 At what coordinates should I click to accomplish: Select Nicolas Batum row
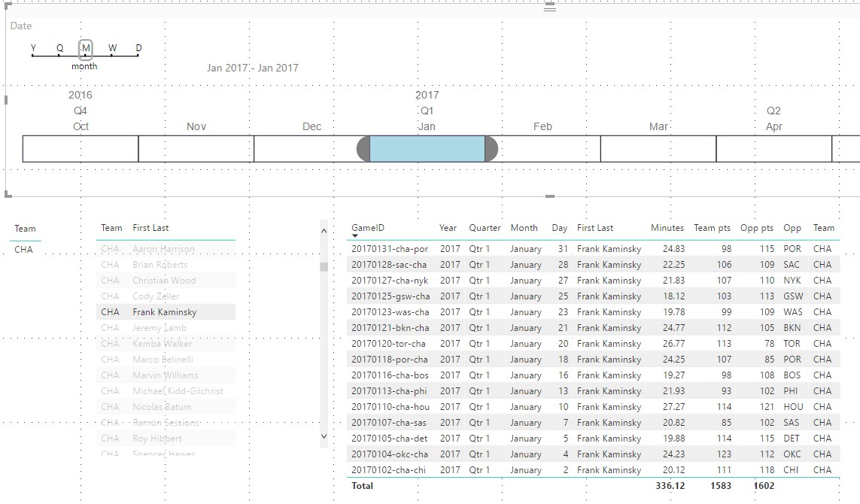tap(166, 407)
